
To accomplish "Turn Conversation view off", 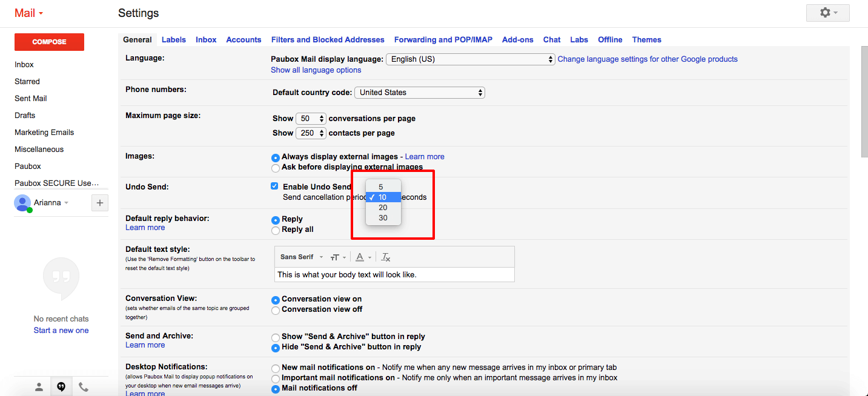I will [276, 309].
